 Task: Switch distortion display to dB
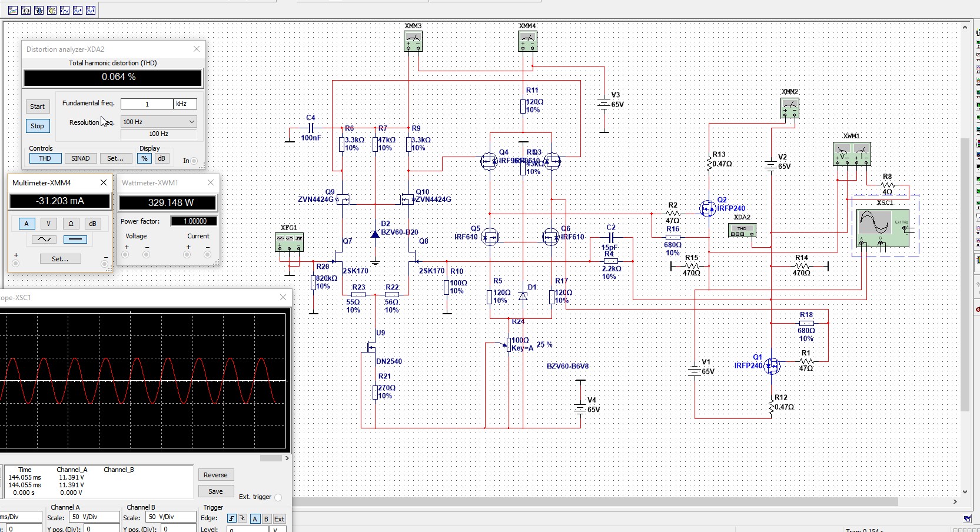(161, 158)
